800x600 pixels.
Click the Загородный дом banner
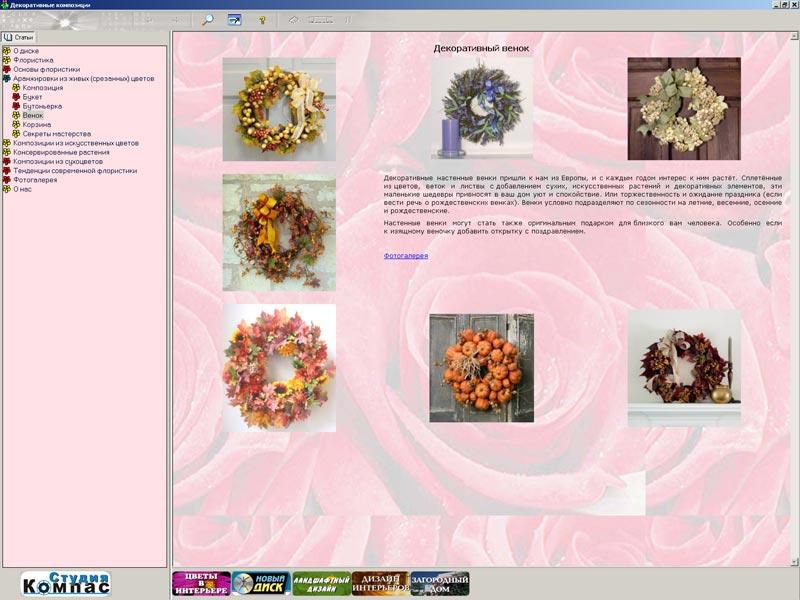pos(440,584)
